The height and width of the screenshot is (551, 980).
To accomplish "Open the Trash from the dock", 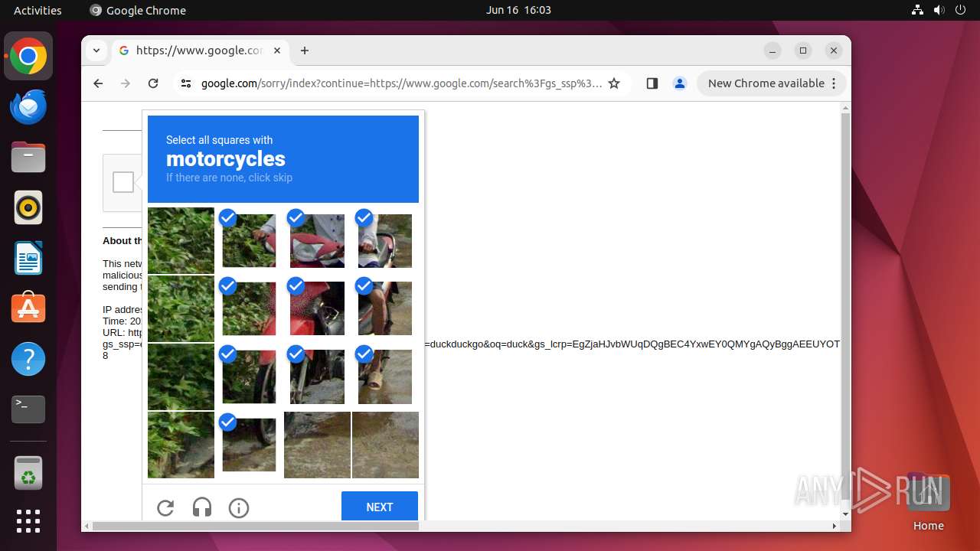I will click(28, 474).
